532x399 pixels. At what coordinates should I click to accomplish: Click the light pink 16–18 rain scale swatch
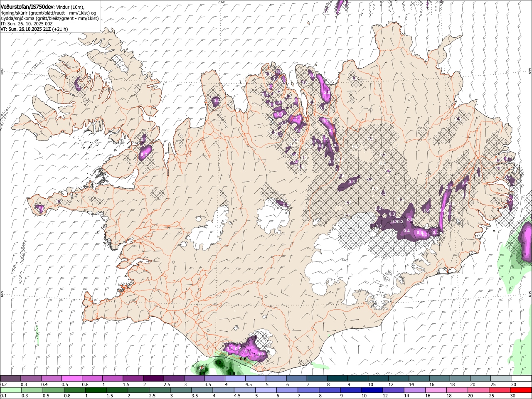tap(436, 390)
